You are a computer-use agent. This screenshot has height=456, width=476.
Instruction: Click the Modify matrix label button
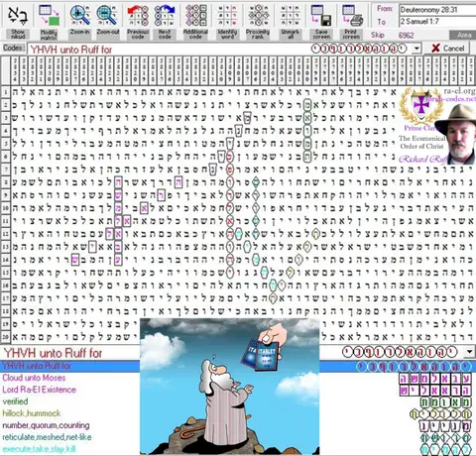coord(49,34)
